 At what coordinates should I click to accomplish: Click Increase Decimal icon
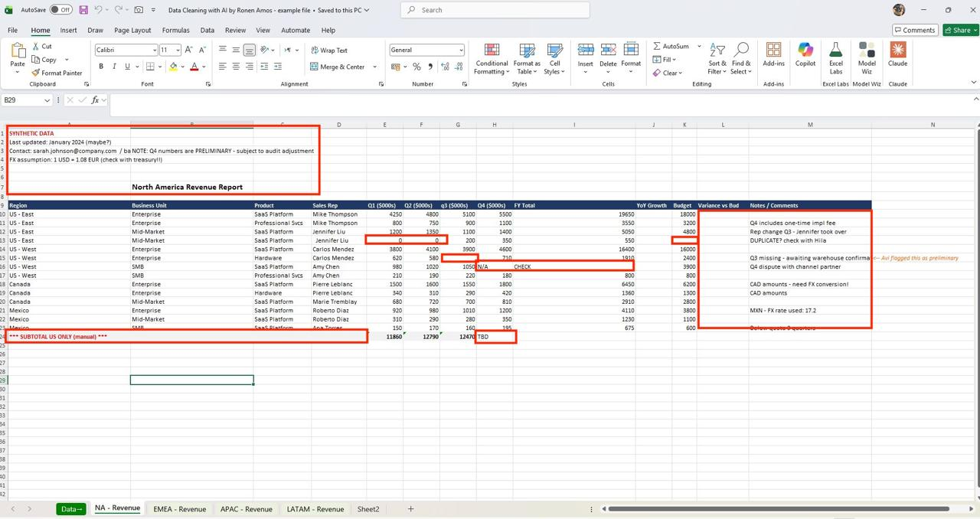click(x=443, y=67)
